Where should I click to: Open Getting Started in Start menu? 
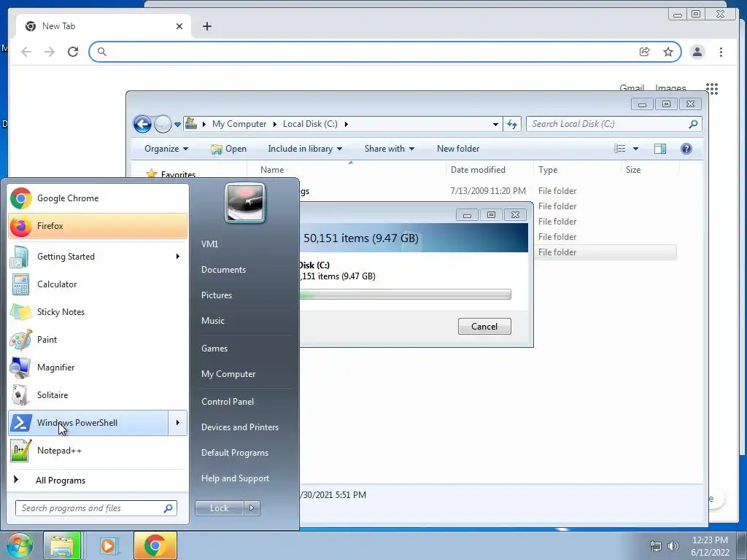click(x=98, y=257)
